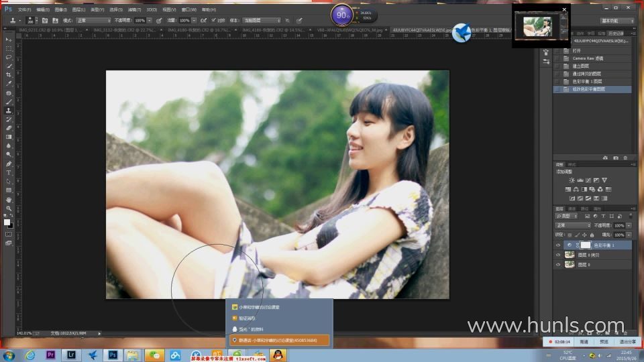Click the foreground color swatch

point(7,222)
